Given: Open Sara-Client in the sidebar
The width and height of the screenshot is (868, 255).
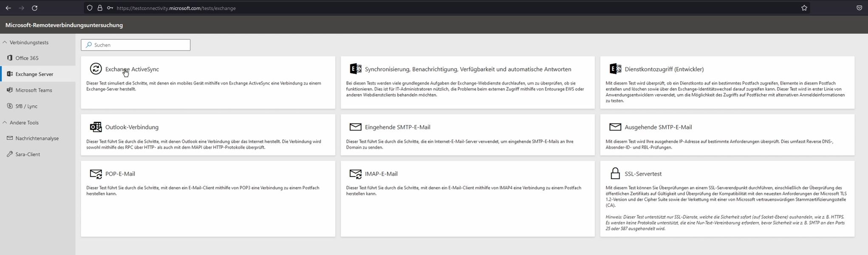Looking at the screenshot, I should [38, 154].
